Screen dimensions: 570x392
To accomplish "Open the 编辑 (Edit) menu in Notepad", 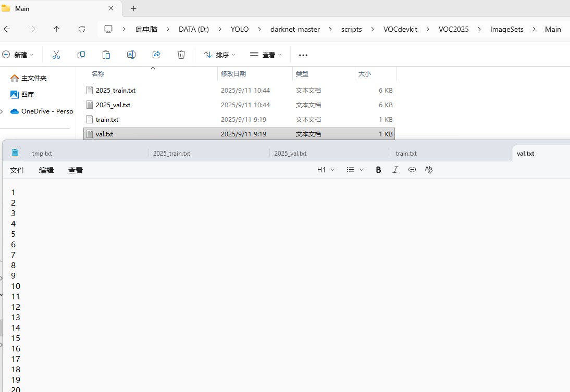I will (x=46, y=170).
